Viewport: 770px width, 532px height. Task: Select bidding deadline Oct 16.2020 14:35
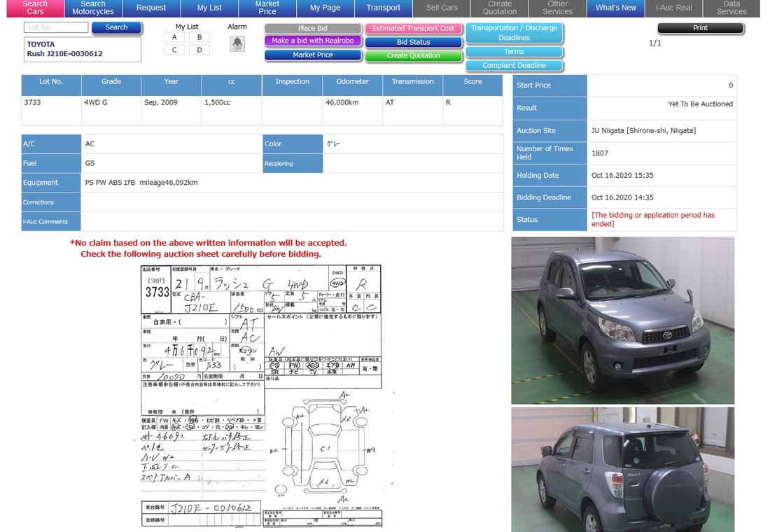click(x=622, y=197)
